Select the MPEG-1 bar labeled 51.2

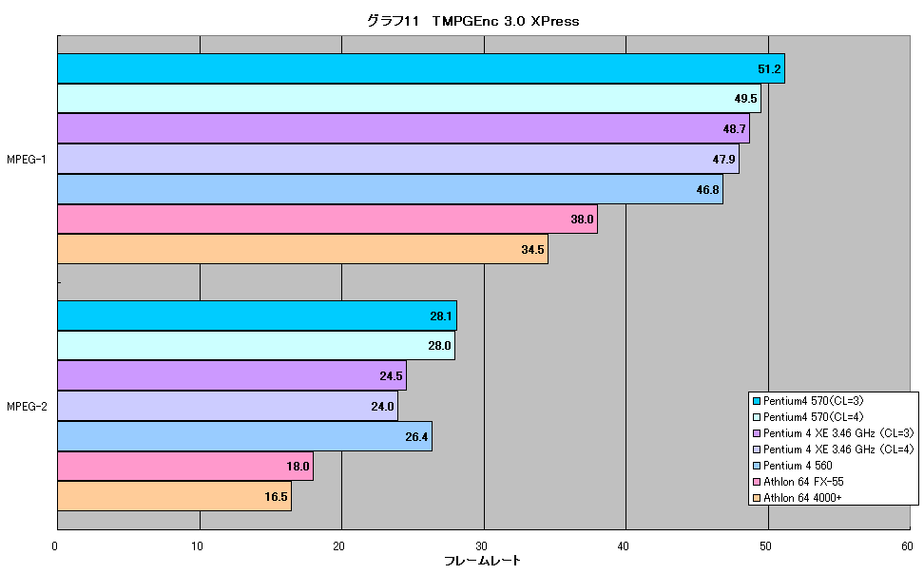click(x=421, y=69)
